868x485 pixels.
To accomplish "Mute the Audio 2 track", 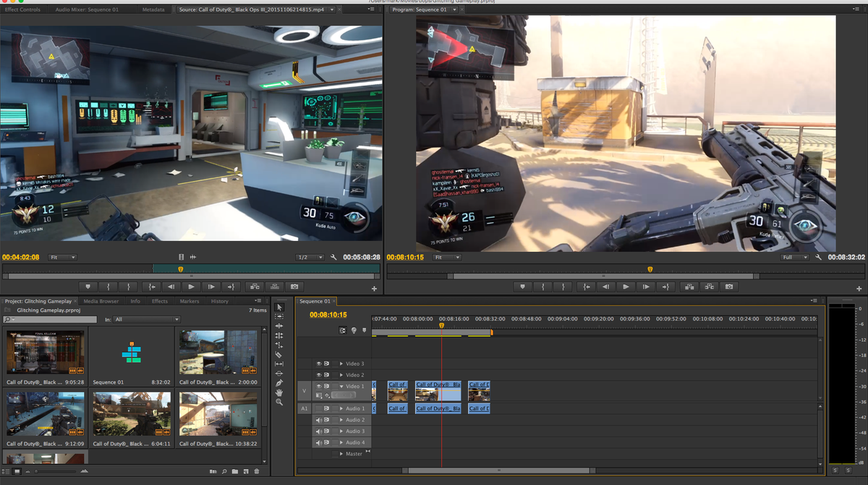I will pos(318,420).
